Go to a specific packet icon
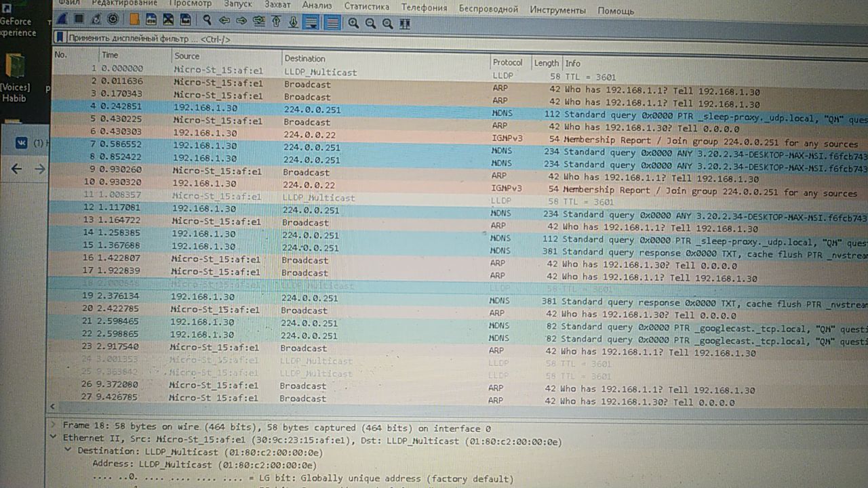 [x=259, y=21]
